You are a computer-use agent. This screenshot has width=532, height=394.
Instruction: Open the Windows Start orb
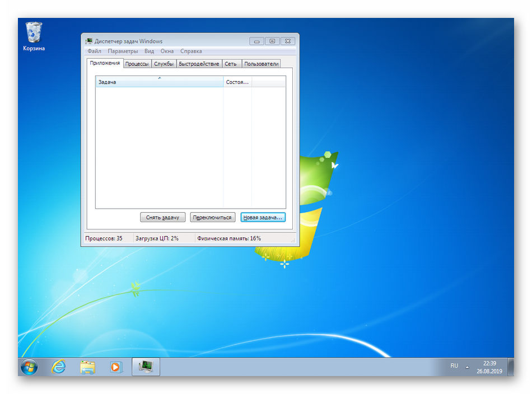point(29,367)
